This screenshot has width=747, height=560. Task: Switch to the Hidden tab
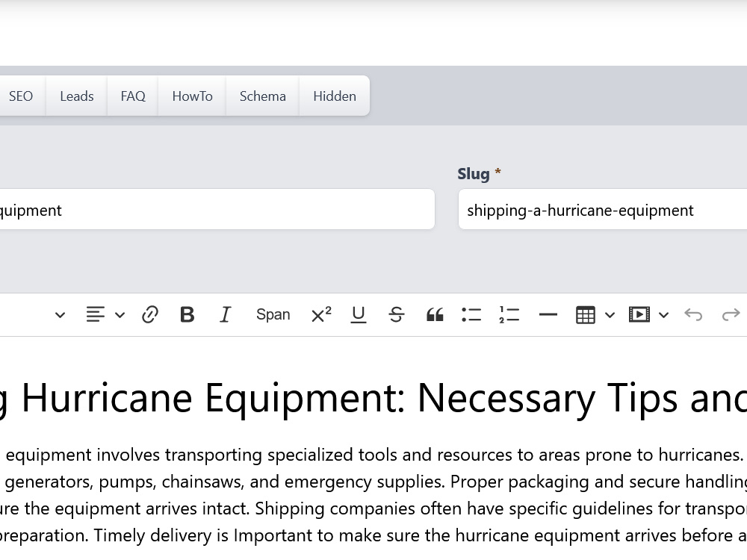coord(335,96)
